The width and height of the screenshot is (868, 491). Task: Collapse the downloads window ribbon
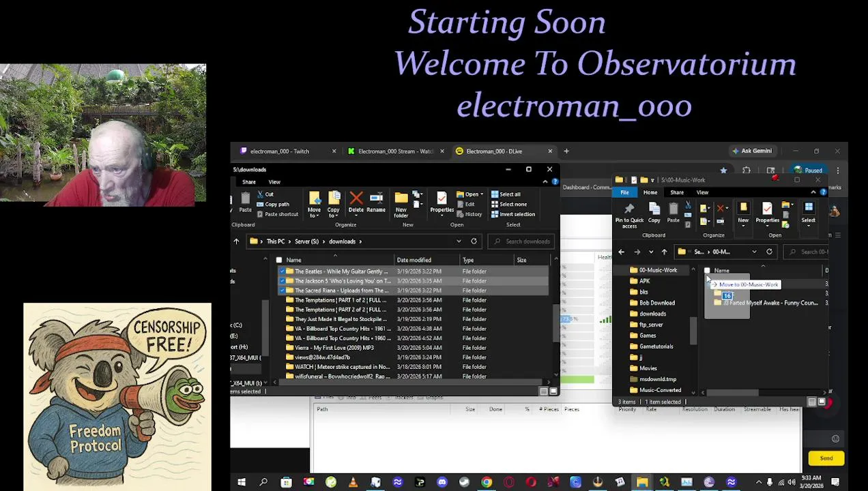click(x=545, y=182)
